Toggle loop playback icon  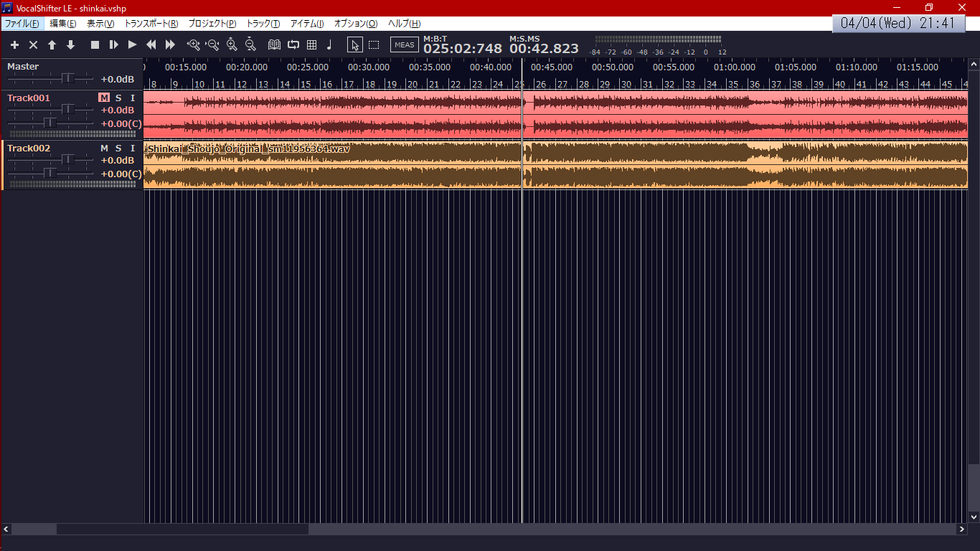click(293, 44)
